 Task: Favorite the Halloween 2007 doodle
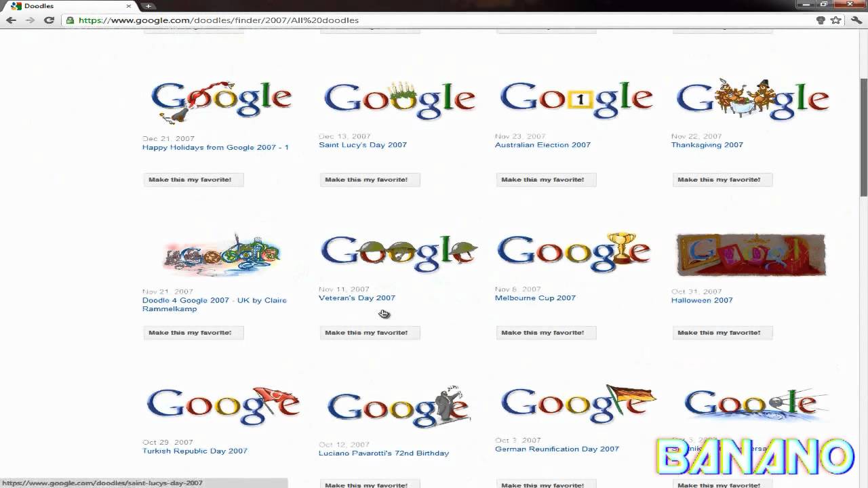pyautogui.click(x=722, y=333)
